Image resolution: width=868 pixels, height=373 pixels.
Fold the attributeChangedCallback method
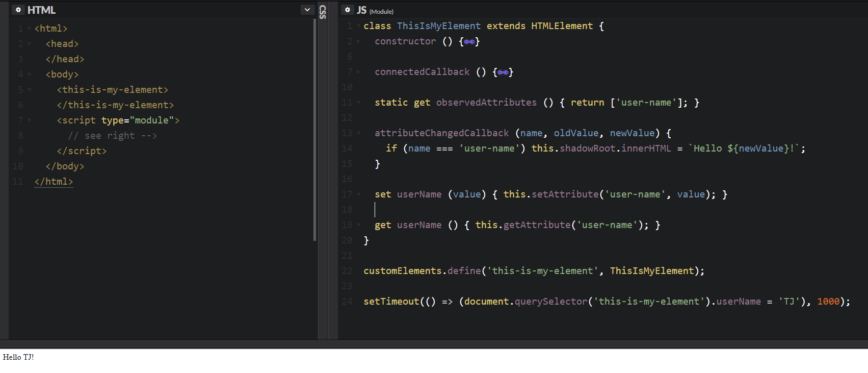click(359, 133)
